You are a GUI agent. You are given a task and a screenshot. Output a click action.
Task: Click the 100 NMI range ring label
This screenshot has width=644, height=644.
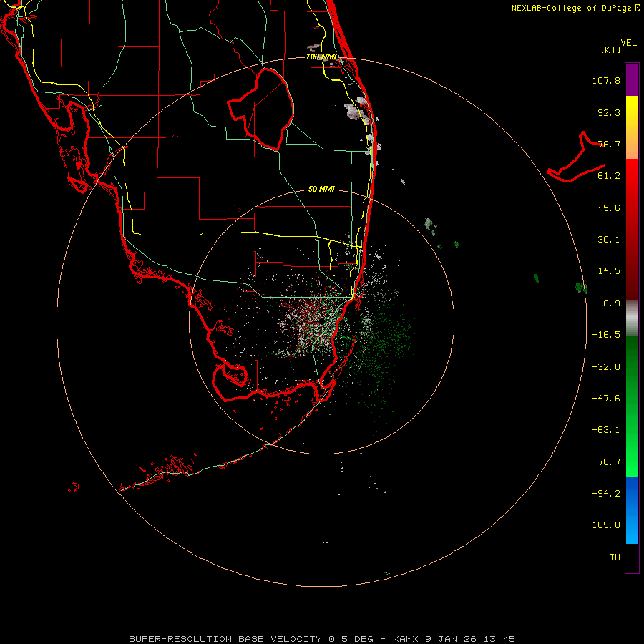tap(321, 57)
